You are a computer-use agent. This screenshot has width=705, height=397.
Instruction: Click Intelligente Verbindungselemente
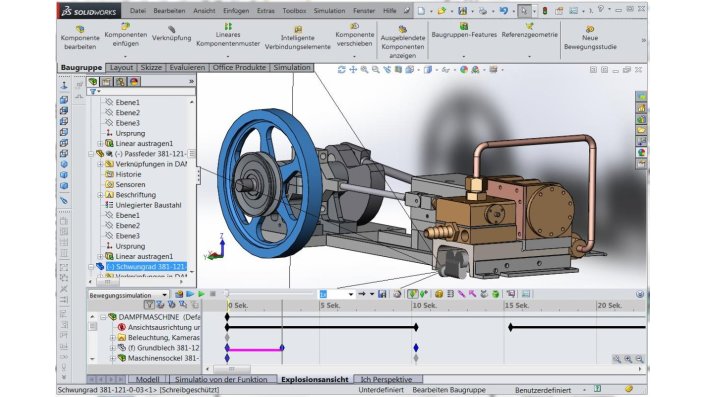click(298, 38)
